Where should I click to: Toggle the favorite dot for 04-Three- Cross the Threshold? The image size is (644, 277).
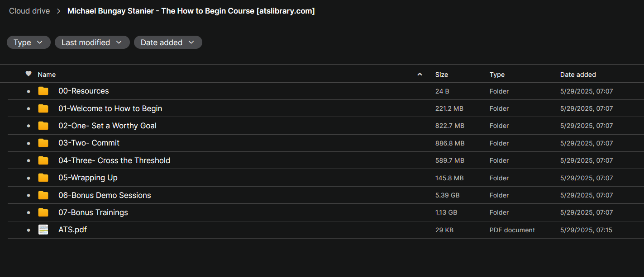(29, 161)
